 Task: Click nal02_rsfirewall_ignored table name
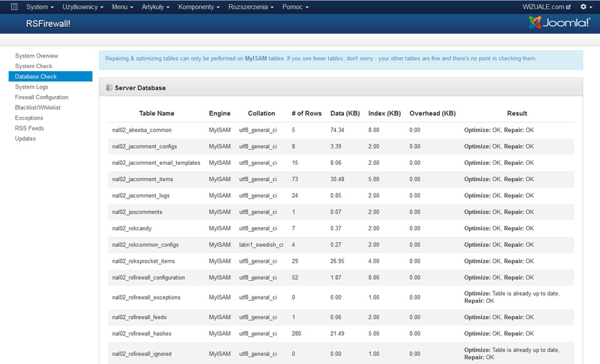click(142, 354)
